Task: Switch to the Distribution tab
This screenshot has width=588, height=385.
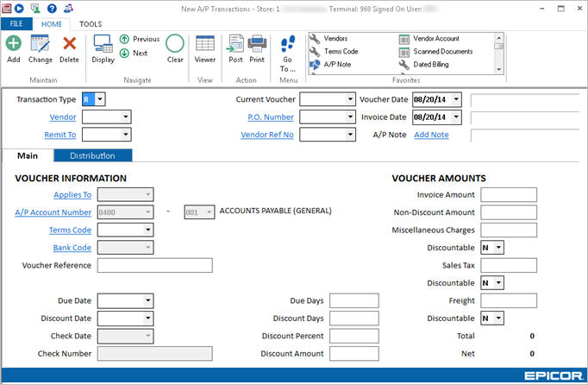Action: [93, 155]
